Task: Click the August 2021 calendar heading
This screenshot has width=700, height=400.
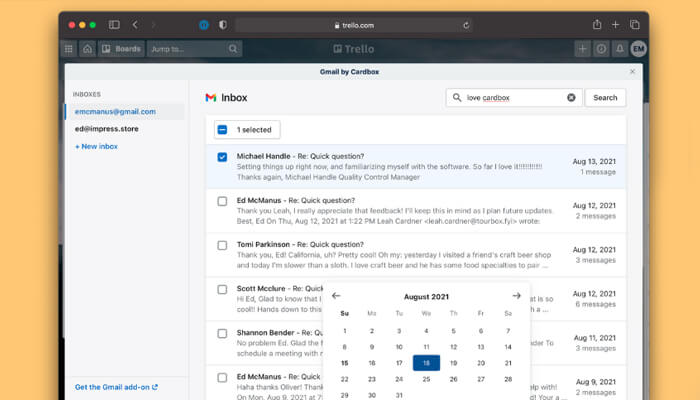Action: (x=426, y=296)
